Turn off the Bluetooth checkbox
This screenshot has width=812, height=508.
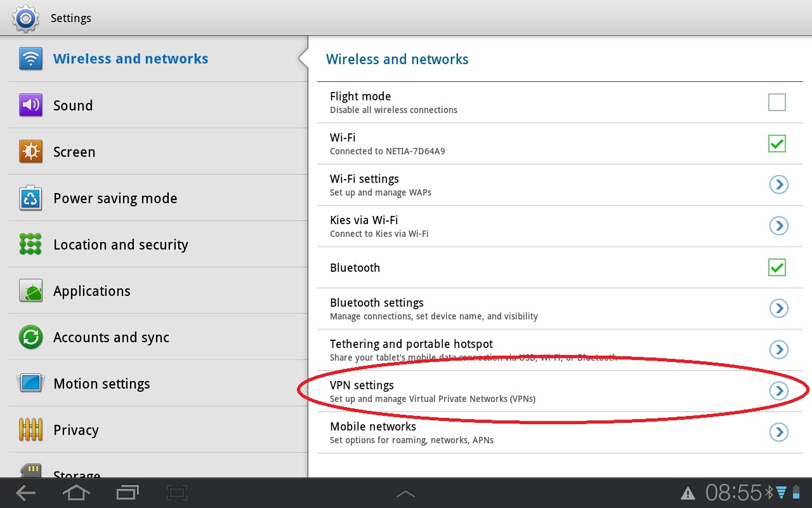coord(777,267)
